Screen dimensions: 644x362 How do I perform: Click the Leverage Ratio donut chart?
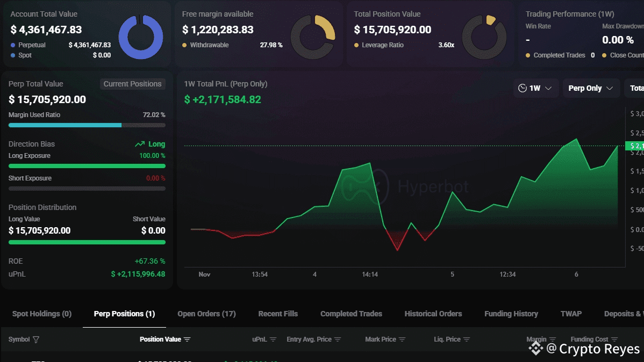pyautogui.click(x=484, y=37)
